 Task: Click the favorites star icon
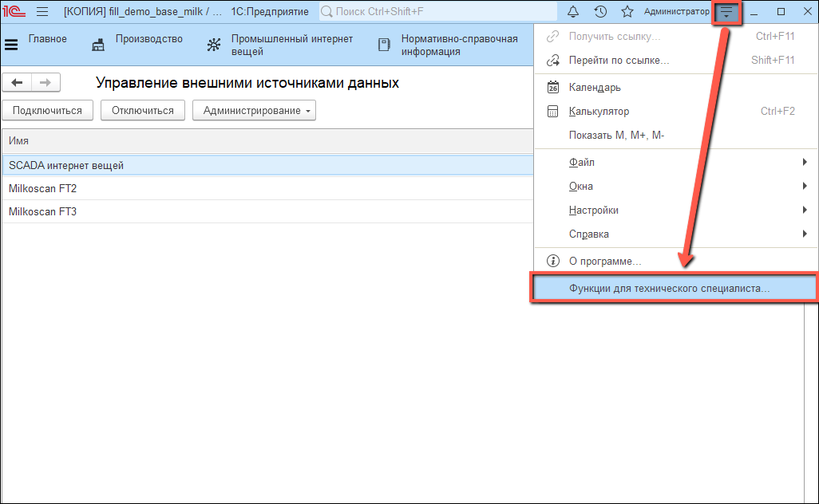[627, 11]
